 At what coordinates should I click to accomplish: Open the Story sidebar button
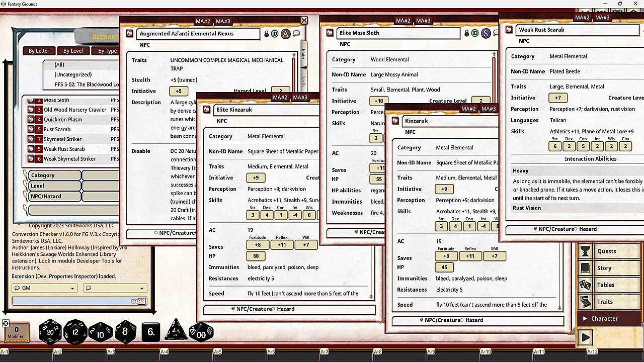[x=609, y=268]
